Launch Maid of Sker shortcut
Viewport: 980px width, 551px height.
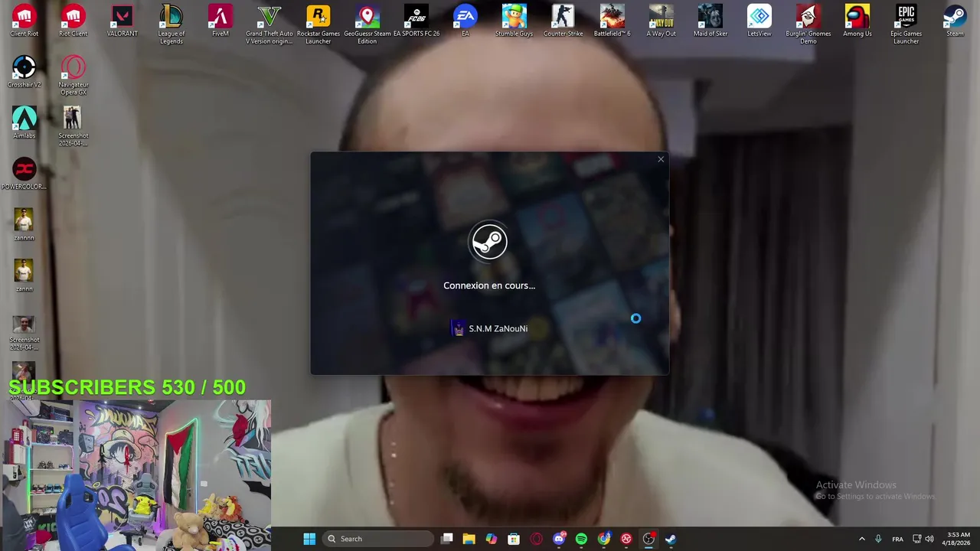coord(710,21)
